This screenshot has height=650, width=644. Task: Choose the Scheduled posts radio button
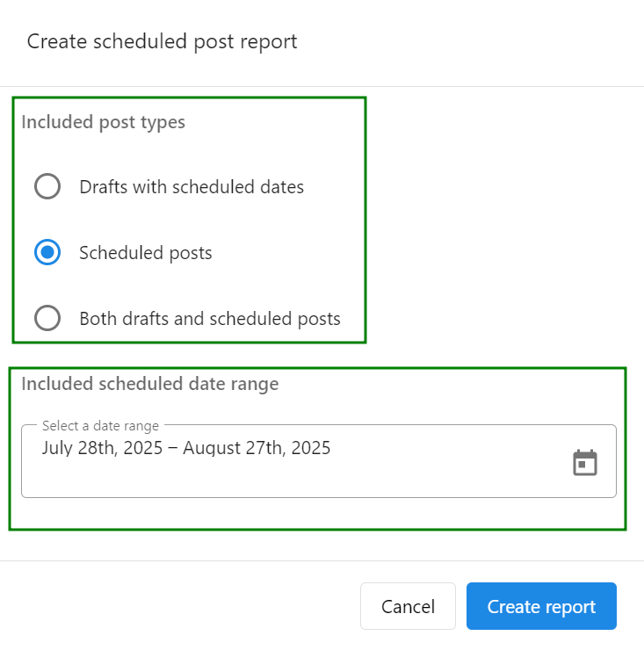pos(47,252)
